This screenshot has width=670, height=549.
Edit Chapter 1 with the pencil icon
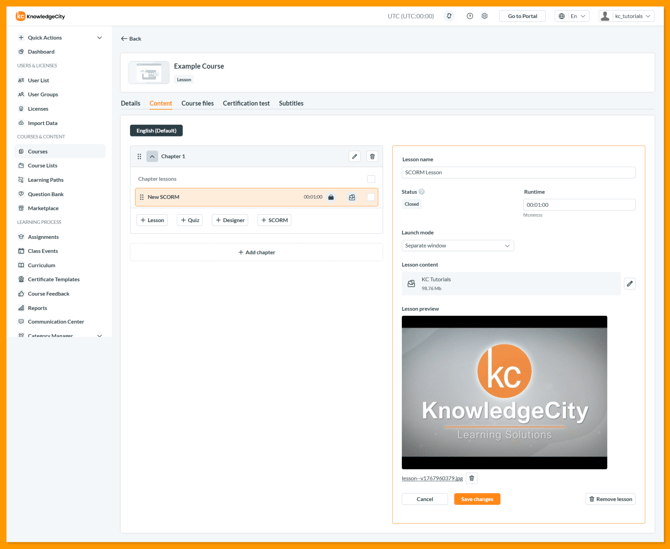coord(354,156)
